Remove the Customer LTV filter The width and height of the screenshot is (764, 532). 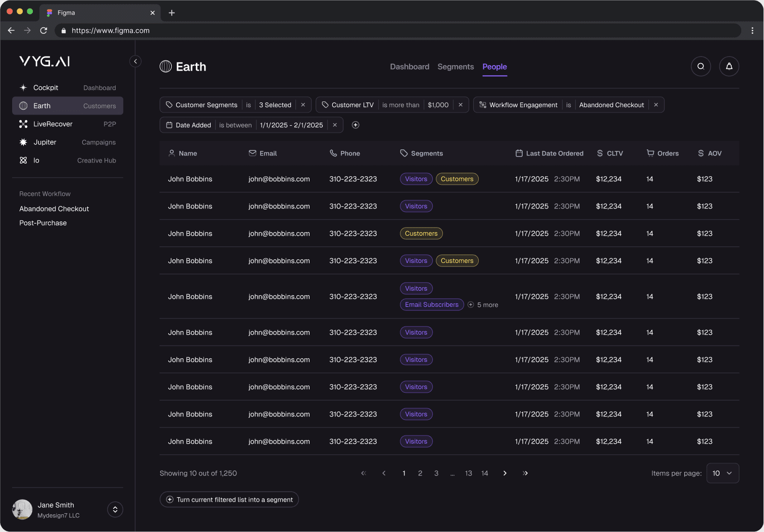pos(460,104)
